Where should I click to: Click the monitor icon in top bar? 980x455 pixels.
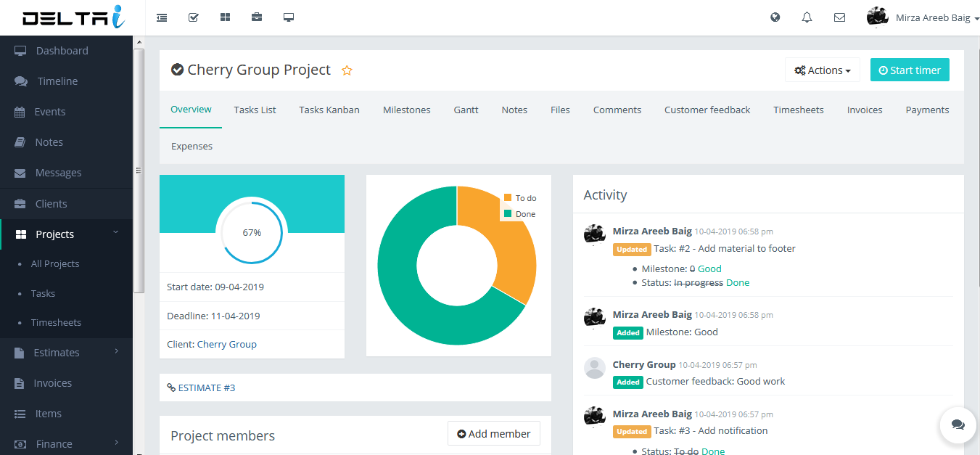click(289, 17)
